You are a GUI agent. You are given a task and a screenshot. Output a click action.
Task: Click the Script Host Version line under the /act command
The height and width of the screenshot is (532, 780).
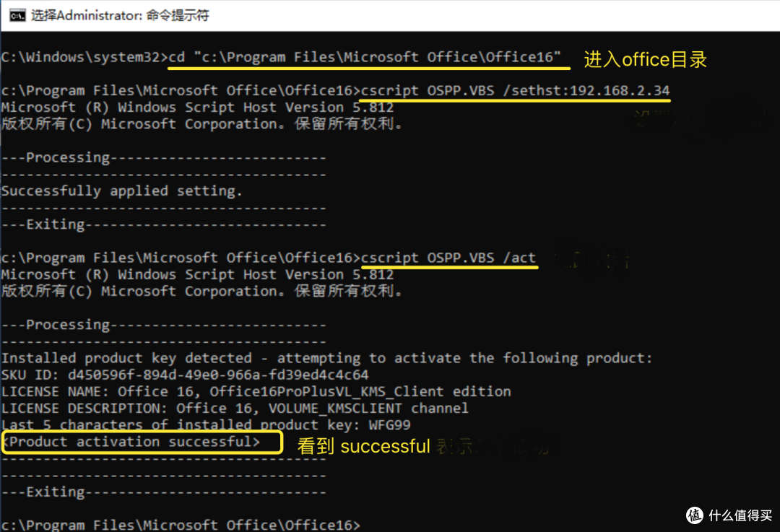pyautogui.click(x=197, y=274)
